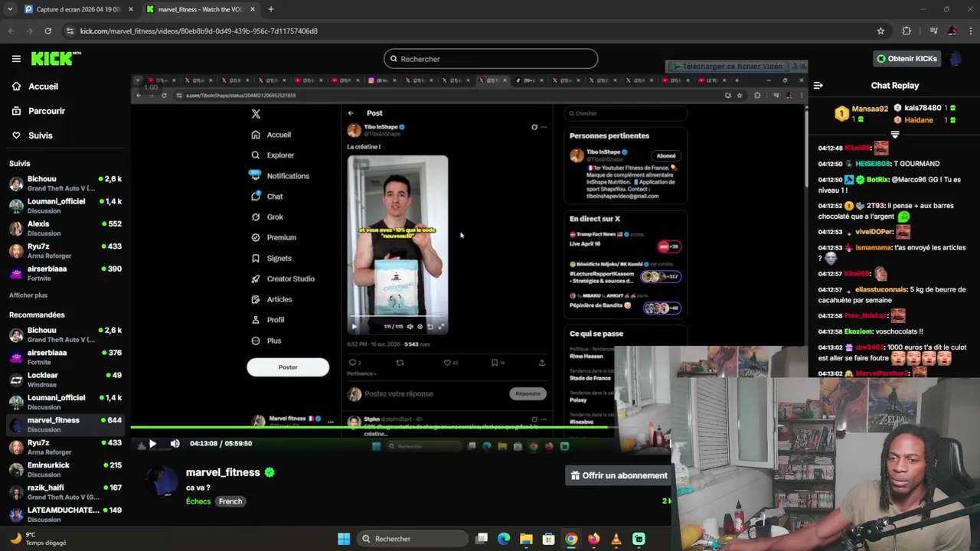Open a new Chrome tab
This screenshot has width=980, height=551.
270,9
